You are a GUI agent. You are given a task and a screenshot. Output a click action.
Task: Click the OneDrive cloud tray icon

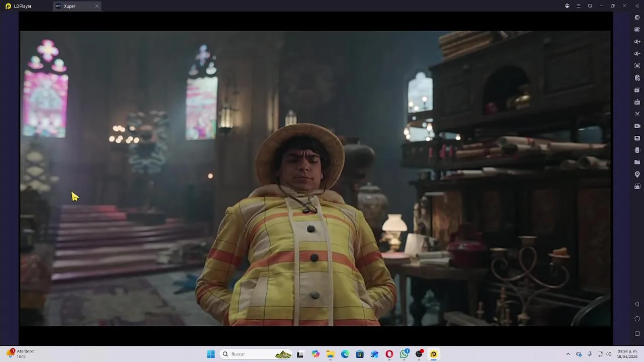tap(579, 354)
